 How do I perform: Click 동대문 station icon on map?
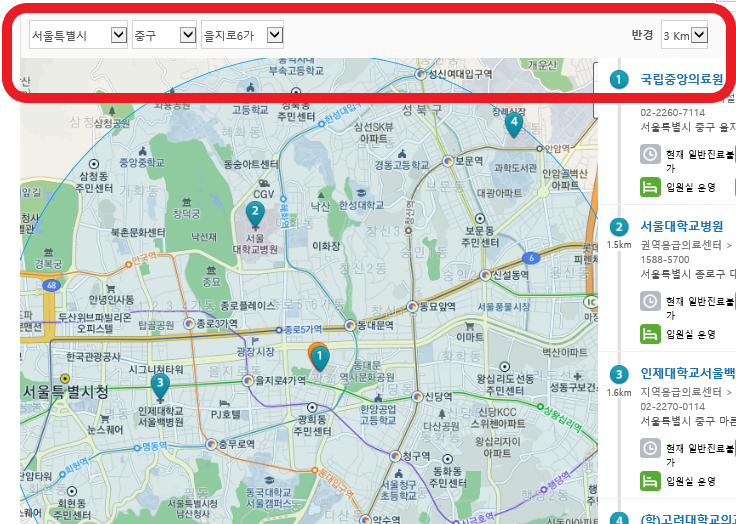[x=350, y=325]
